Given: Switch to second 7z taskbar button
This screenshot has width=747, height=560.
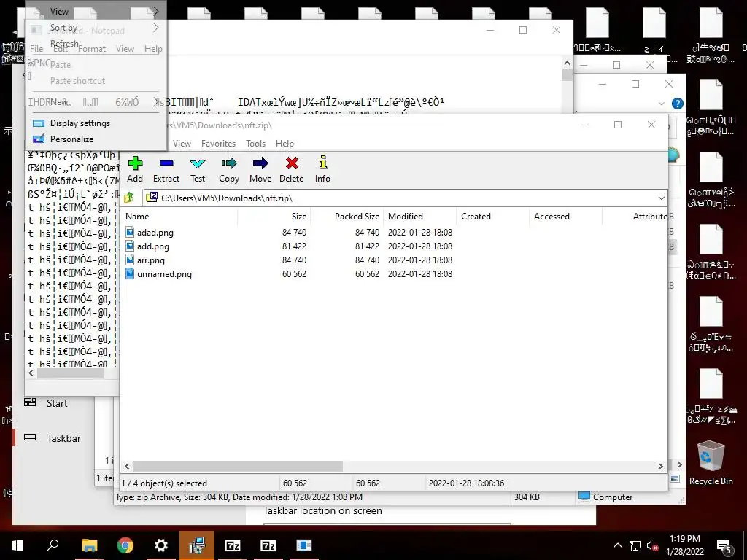Looking at the screenshot, I should pos(268,545).
